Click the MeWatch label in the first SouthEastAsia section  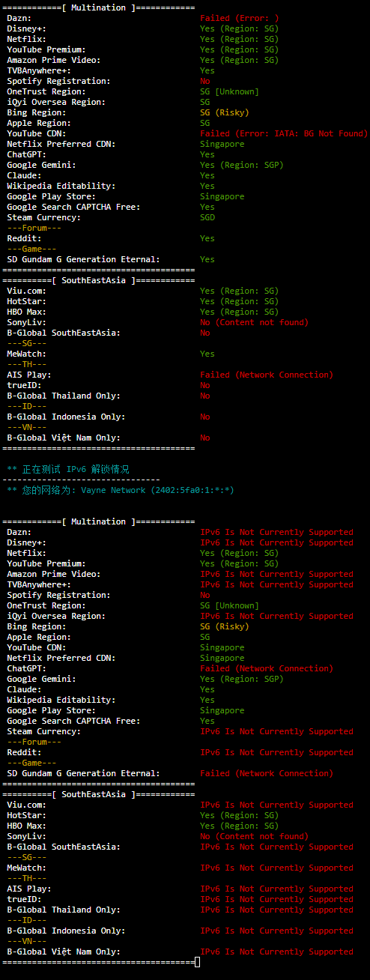pyautogui.click(x=26, y=354)
